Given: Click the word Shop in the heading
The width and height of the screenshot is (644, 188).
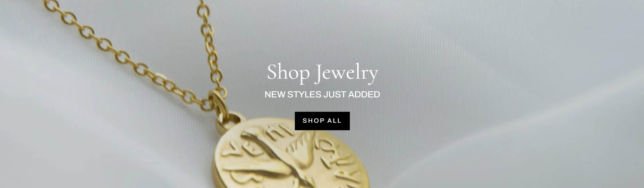Looking at the screenshot, I should (x=288, y=72).
